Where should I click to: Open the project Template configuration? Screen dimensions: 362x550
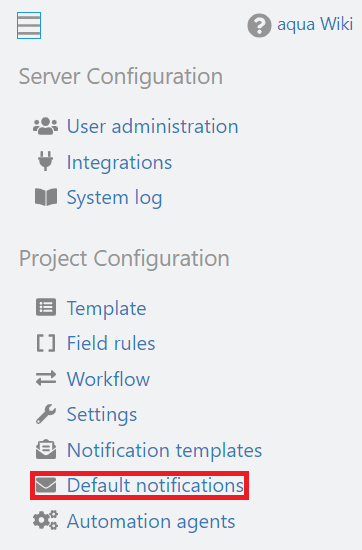(x=107, y=309)
